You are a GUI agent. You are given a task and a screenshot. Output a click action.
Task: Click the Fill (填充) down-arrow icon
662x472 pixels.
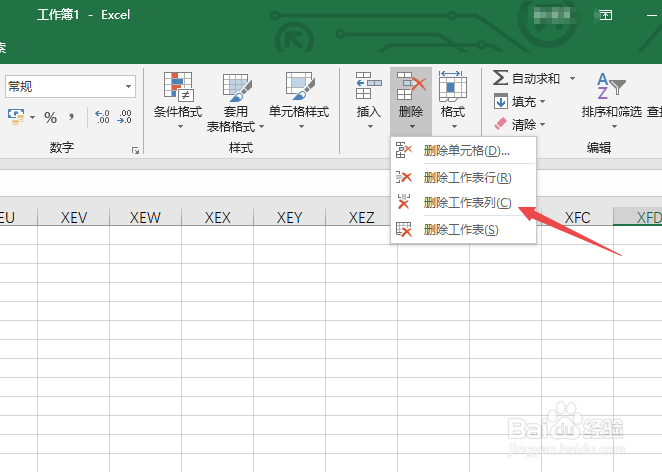[x=501, y=101]
